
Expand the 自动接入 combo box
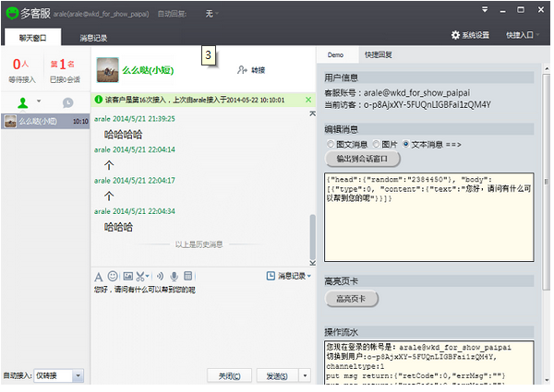[x=78, y=375]
